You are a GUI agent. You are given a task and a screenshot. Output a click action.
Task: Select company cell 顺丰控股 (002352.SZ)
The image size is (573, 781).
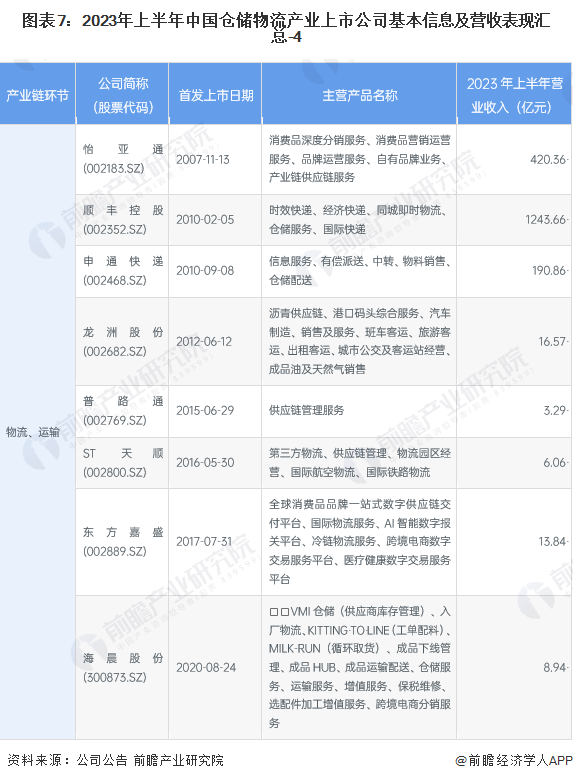click(123, 220)
